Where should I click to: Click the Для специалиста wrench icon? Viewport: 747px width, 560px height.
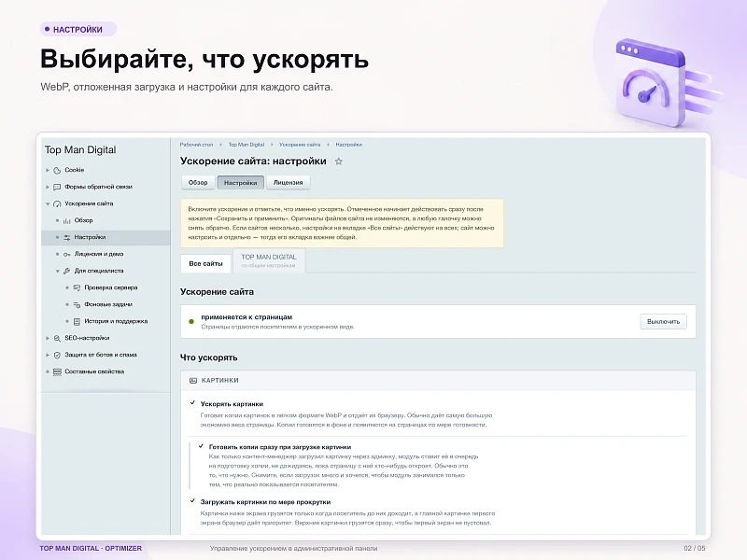tap(67, 271)
